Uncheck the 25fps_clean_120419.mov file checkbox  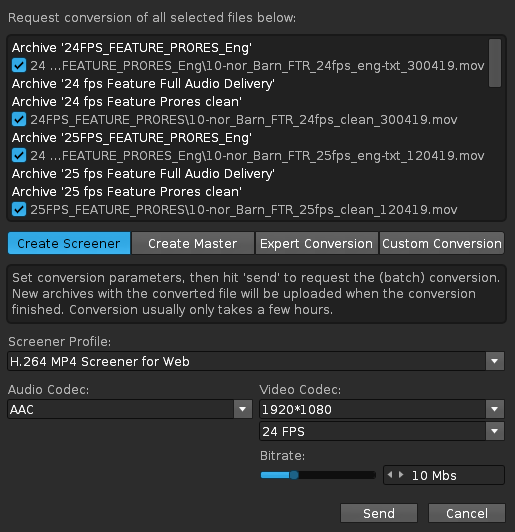pyautogui.click(x=19, y=209)
